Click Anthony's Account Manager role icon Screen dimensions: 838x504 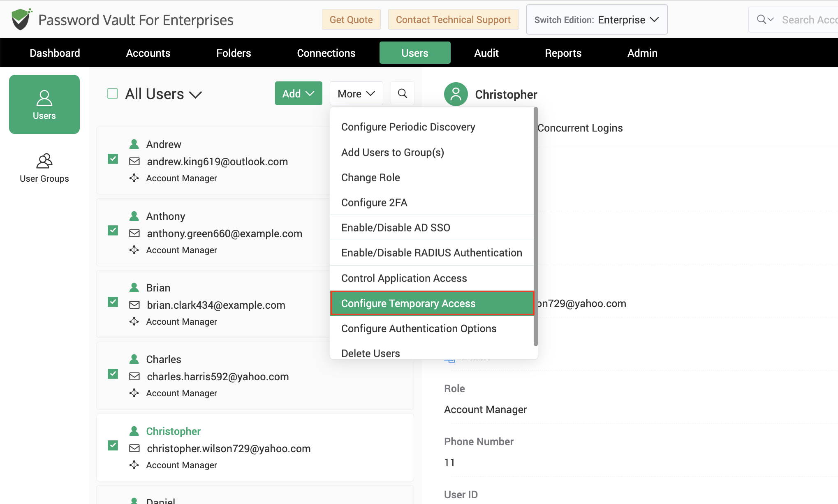(134, 250)
